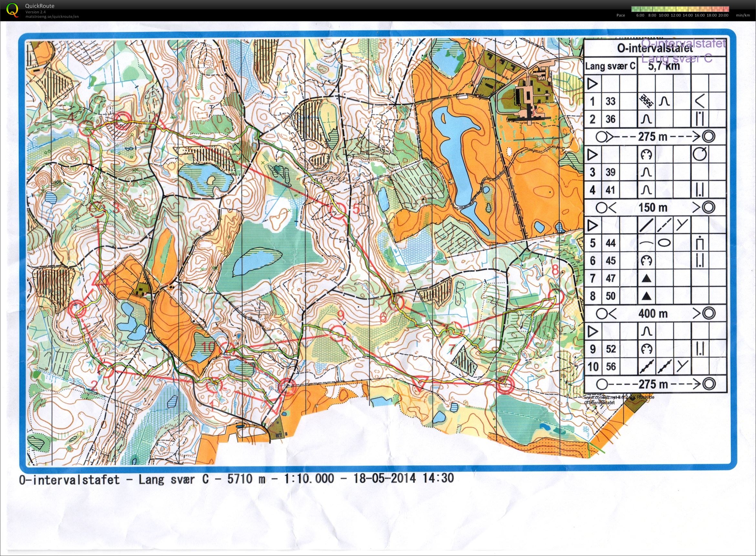Click the Version 2.4 text
Image resolution: width=756 pixels, height=556 pixels.
36,12
